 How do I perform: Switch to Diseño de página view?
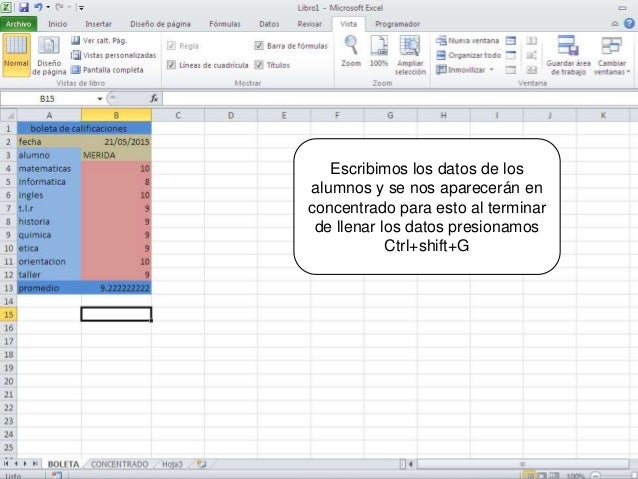coord(49,55)
